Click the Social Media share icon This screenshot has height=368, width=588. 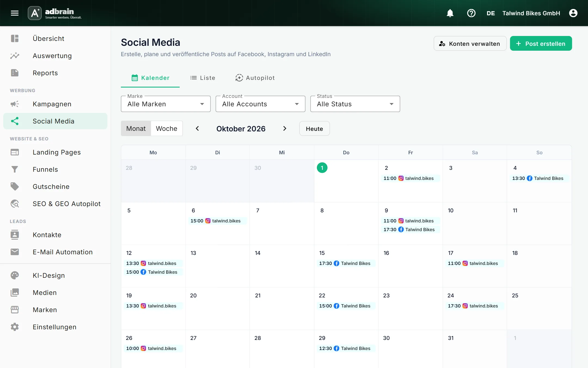pyautogui.click(x=15, y=121)
